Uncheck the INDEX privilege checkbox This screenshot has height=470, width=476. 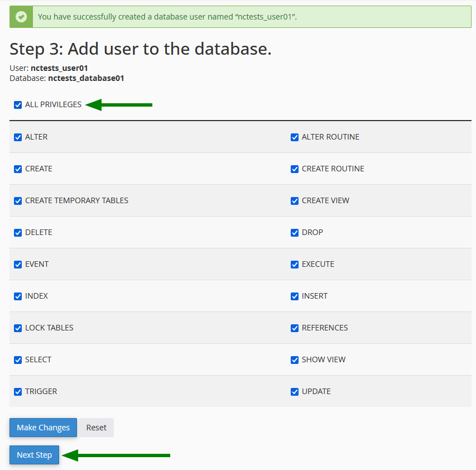point(18,296)
